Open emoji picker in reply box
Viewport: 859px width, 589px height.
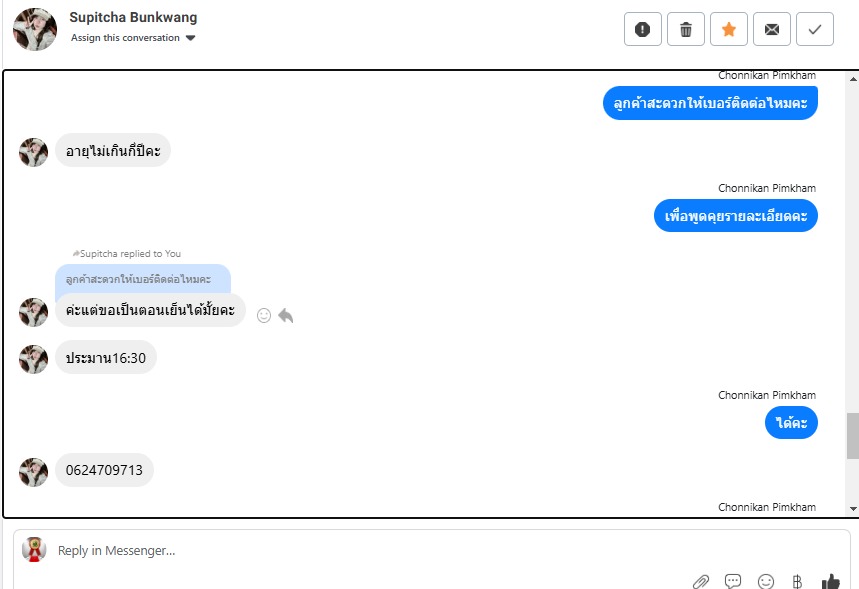point(765,581)
